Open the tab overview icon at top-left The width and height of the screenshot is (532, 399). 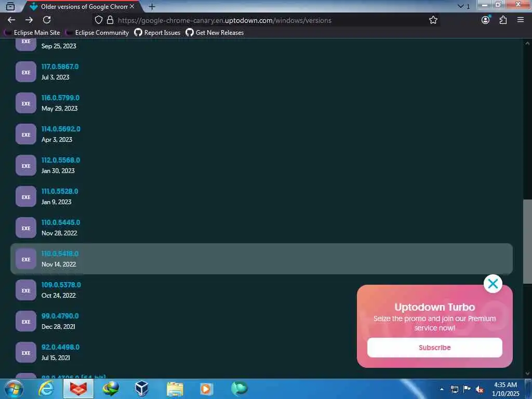pyautogui.click(x=10, y=6)
